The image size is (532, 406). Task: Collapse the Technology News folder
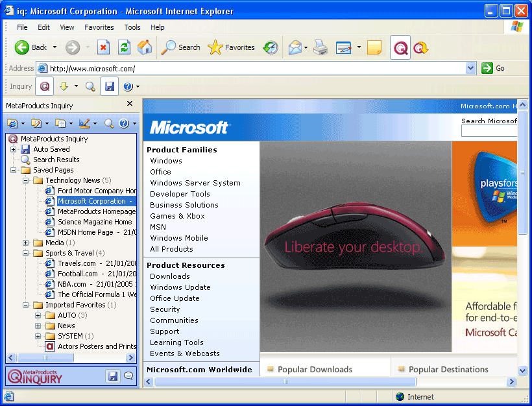(26, 180)
